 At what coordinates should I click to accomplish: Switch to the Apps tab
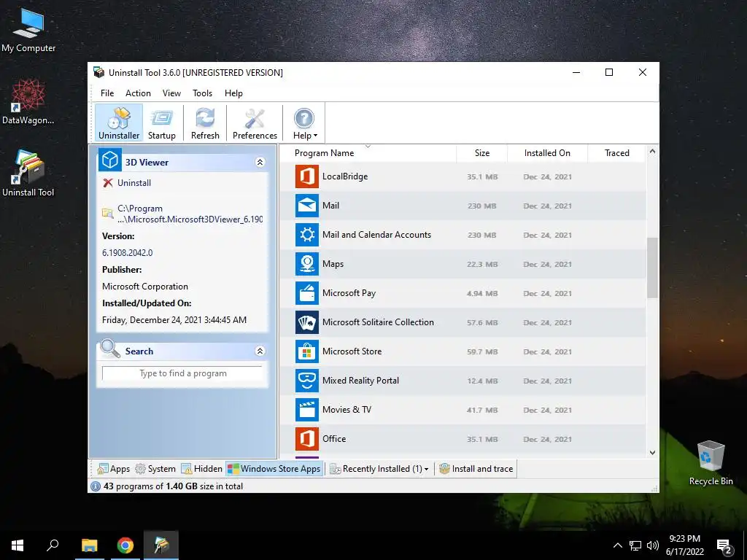[113, 469]
